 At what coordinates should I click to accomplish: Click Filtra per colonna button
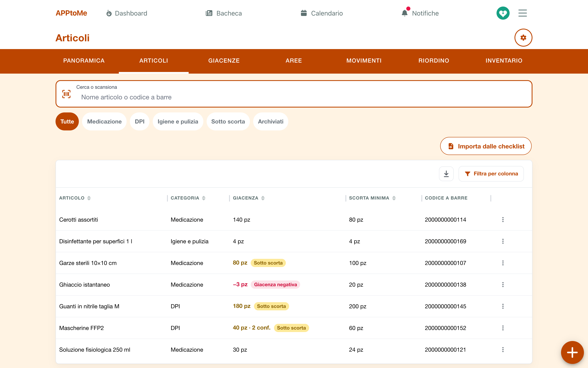point(491,174)
